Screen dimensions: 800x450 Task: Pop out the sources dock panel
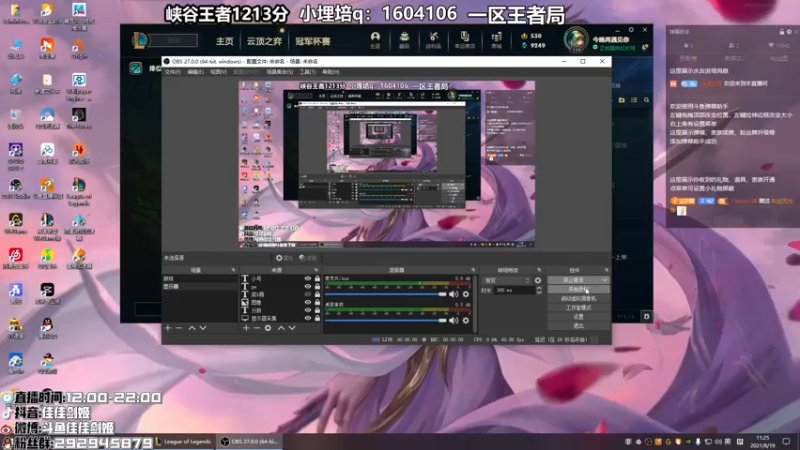(x=316, y=270)
